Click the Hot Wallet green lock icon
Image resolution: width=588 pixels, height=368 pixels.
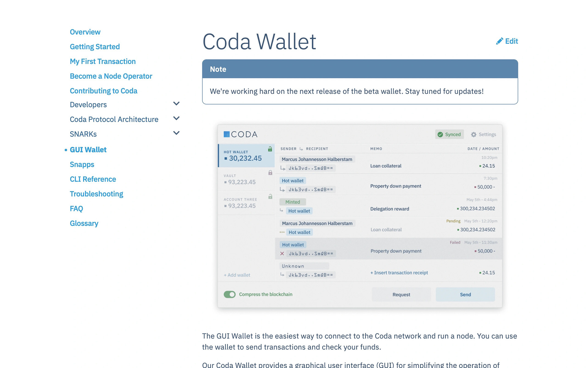(x=270, y=149)
